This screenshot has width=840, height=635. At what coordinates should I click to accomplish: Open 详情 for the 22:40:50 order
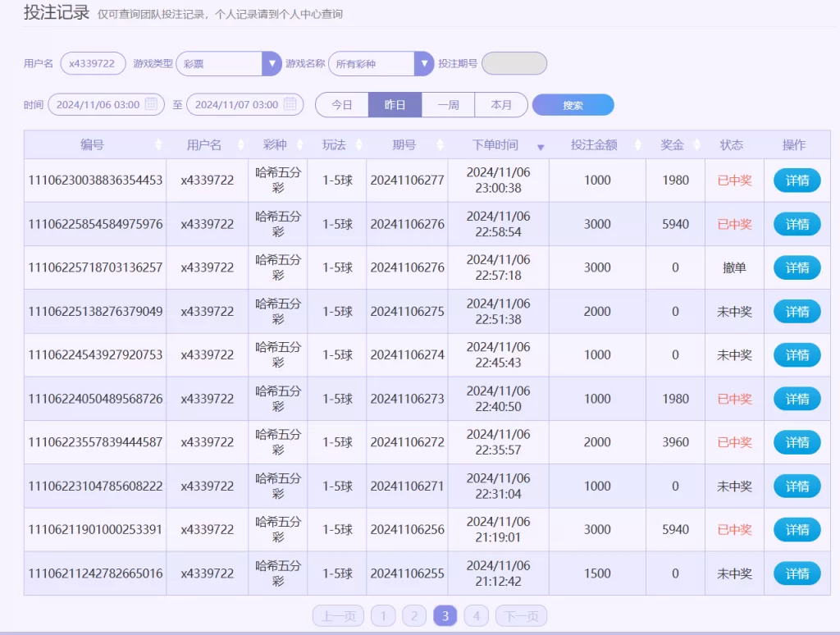(x=797, y=399)
